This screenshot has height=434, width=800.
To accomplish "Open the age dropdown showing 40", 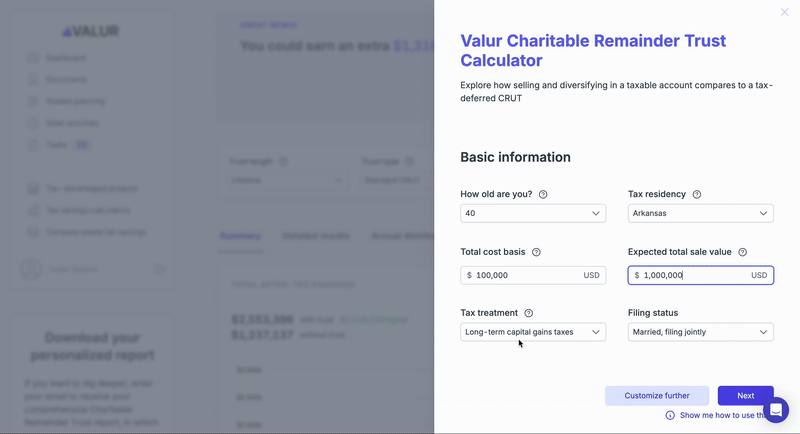I will click(x=533, y=213).
